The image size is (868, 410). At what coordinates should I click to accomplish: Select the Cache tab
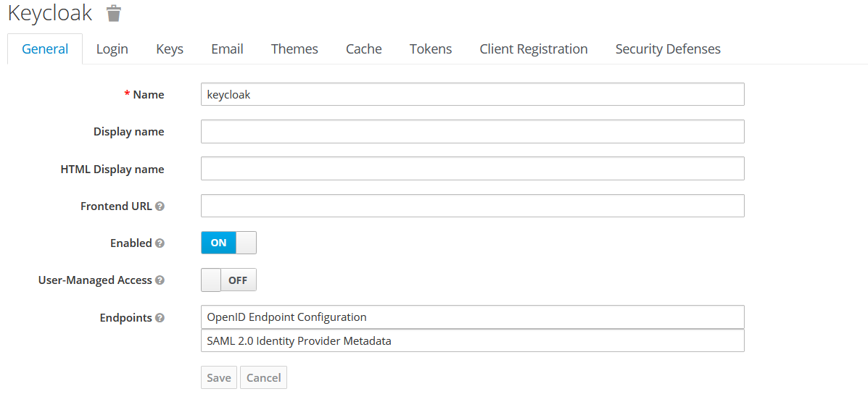364,49
